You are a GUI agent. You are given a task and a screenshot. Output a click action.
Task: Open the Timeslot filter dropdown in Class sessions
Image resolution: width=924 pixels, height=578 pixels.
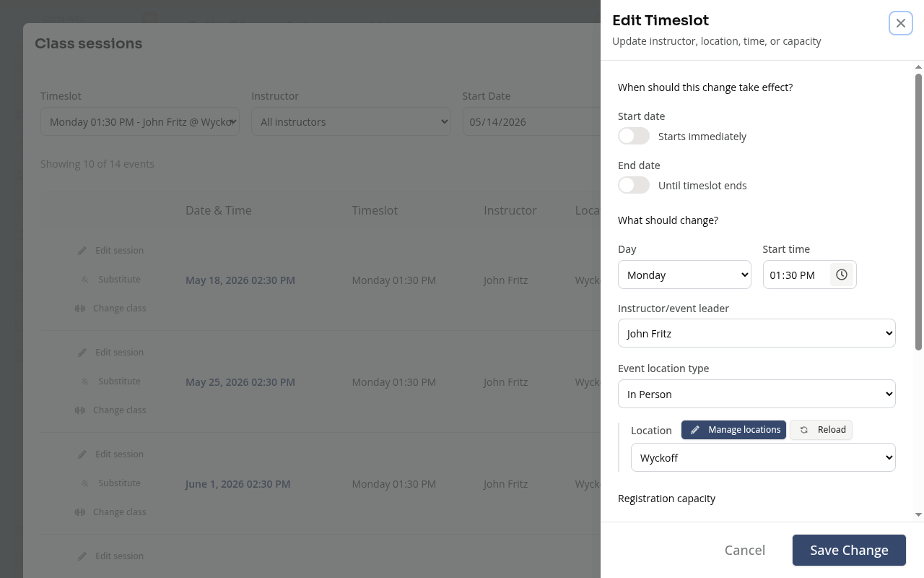(140, 121)
